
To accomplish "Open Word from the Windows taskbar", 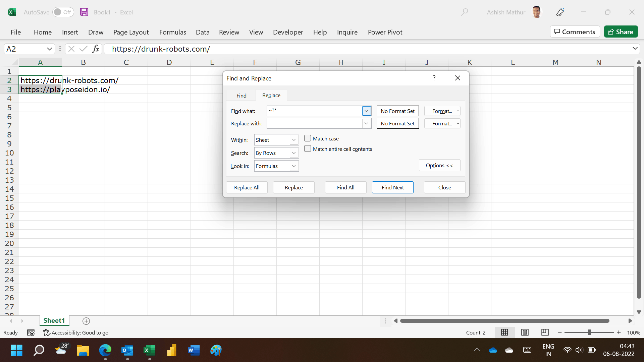I will point(194,351).
